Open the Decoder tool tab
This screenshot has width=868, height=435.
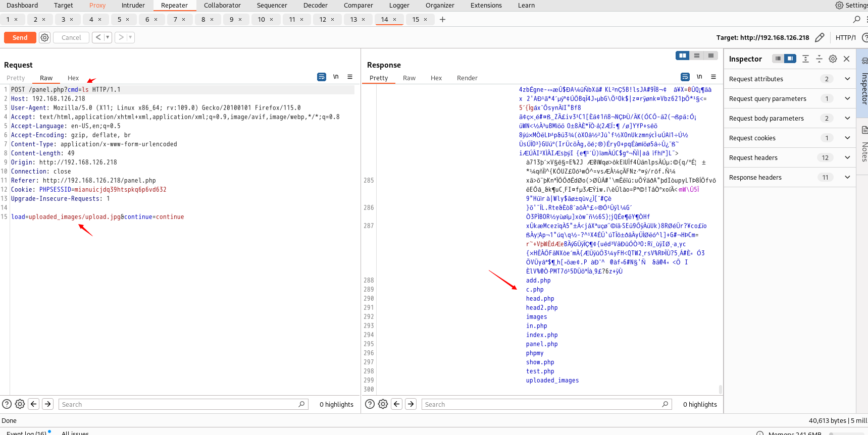[316, 5]
